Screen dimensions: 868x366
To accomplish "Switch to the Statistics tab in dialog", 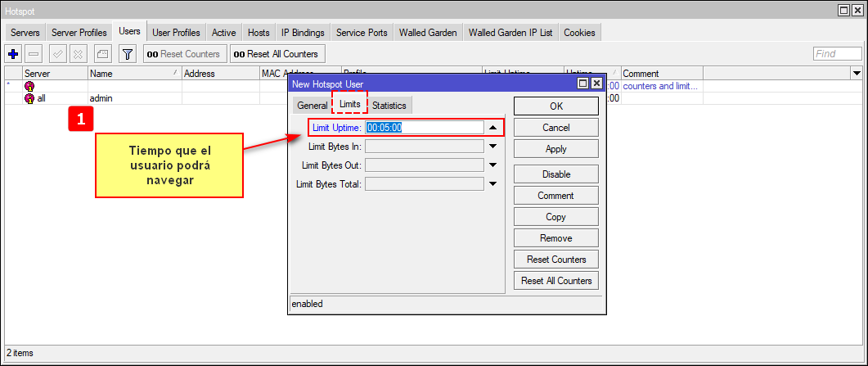I will coord(389,106).
